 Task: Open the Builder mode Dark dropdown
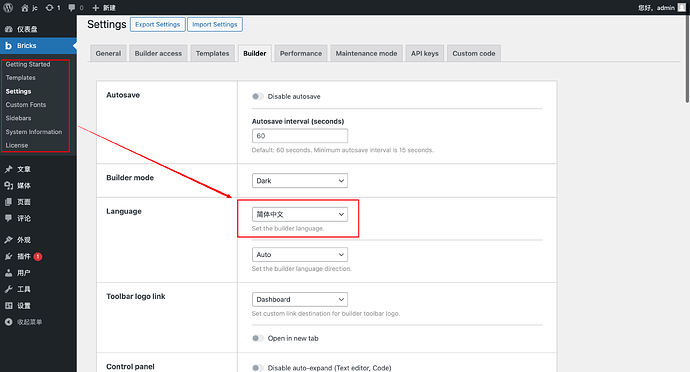(300, 180)
